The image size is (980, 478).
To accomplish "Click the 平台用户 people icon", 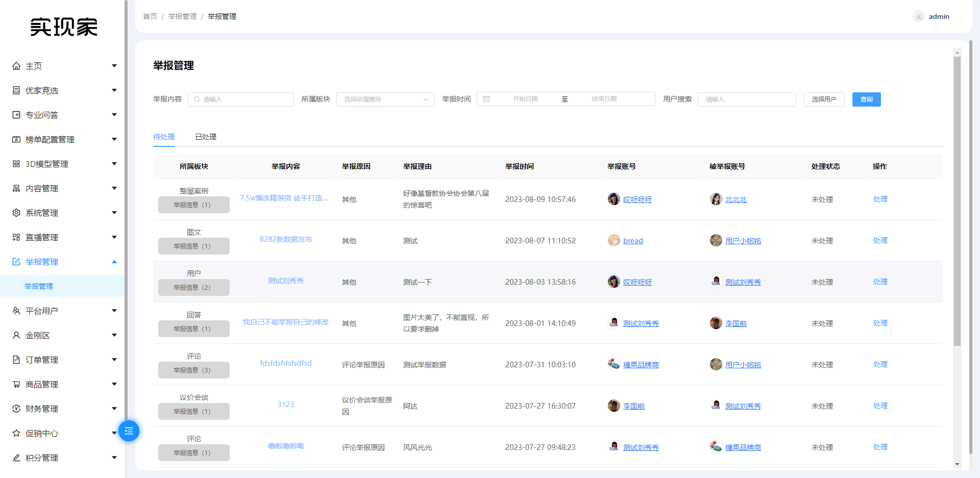I will (x=16, y=311).
